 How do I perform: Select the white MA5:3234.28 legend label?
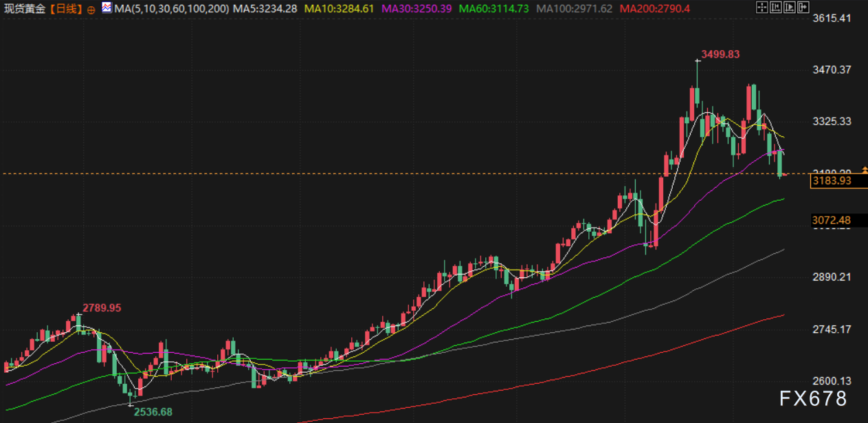pos(265,9)
